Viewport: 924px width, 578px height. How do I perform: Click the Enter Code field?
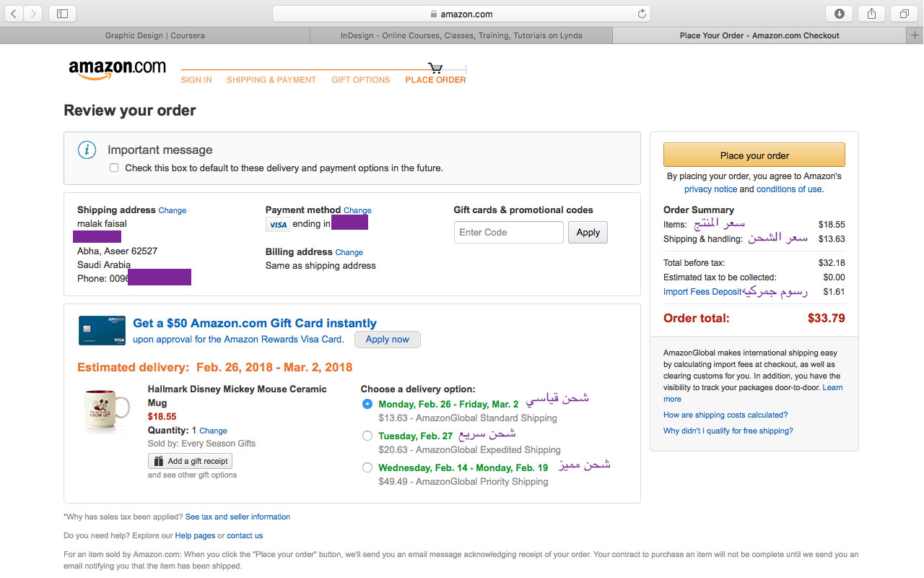coord(509,232)
